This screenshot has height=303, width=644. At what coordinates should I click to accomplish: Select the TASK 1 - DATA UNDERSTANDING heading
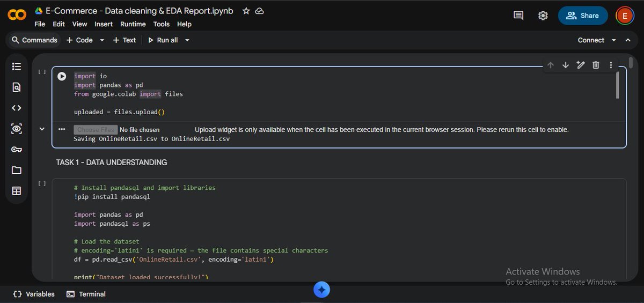click(x=112, y=162)
